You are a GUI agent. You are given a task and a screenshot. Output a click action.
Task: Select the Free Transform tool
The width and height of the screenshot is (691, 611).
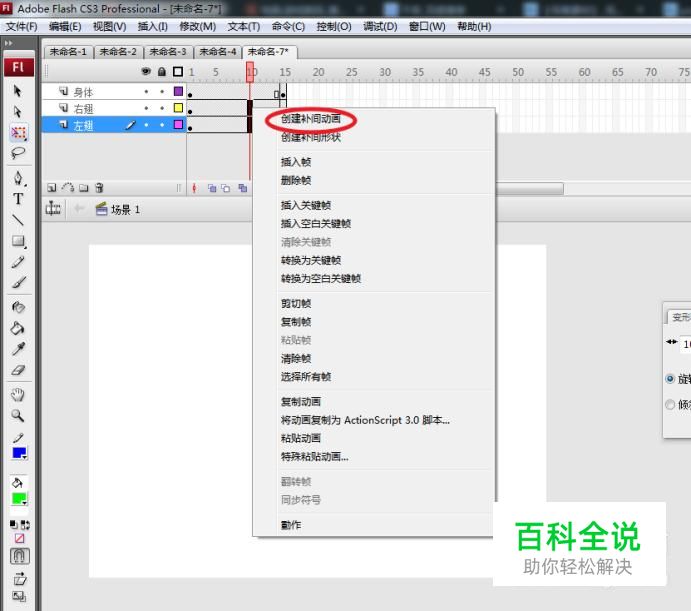pos(18,133)
